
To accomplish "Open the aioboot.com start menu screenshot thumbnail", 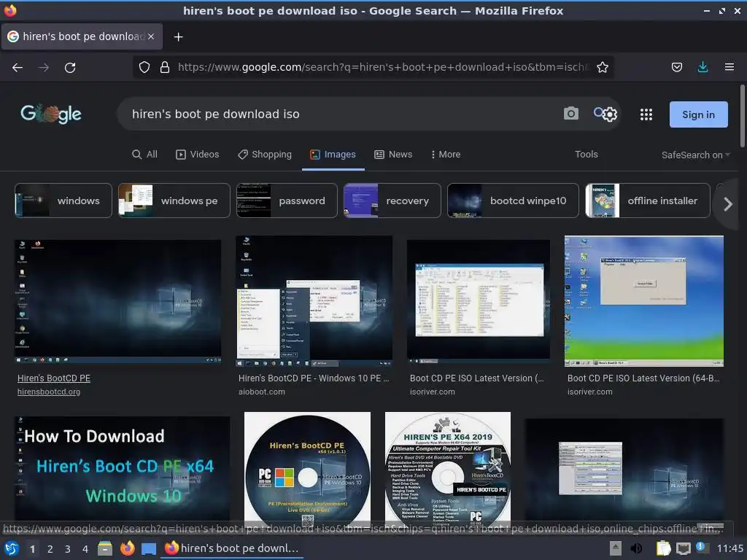I will [314, 301].
